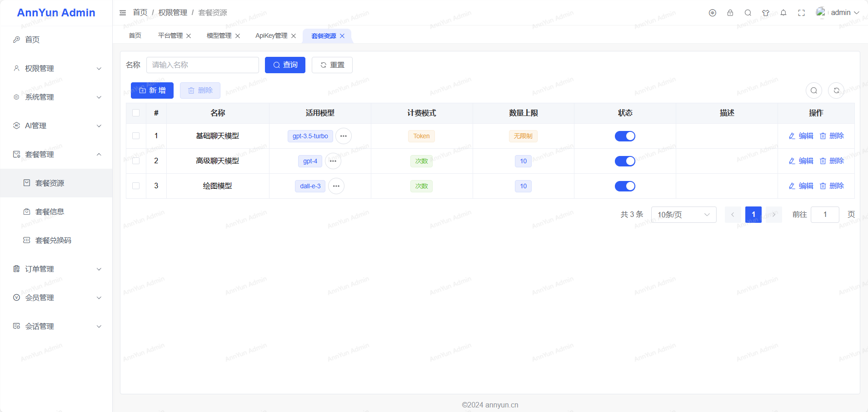This screenshot has height=412, width=868.
Task: Expand 会话管理 sidebar menu
Action: coord(56,326)
